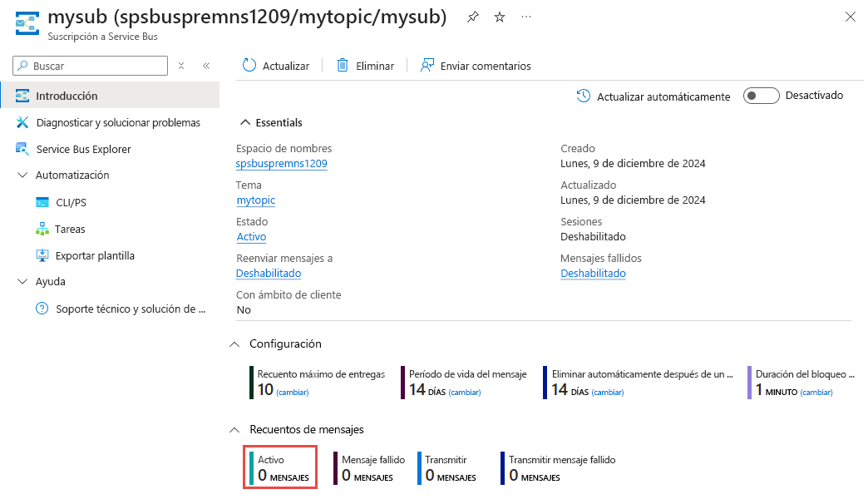Click the Enviar comentarios feedback icon
The width and height of the screenshot is (868, 504).
coord(427,66)
